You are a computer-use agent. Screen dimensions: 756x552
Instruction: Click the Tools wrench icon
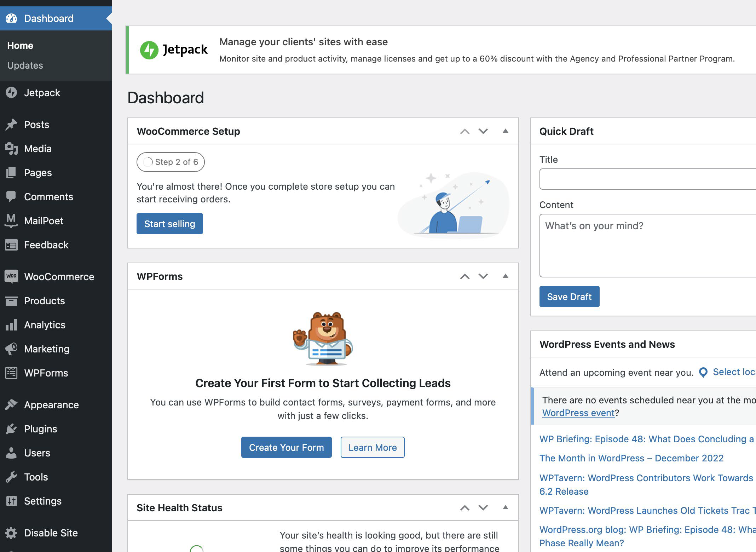(x=11, y=477)
